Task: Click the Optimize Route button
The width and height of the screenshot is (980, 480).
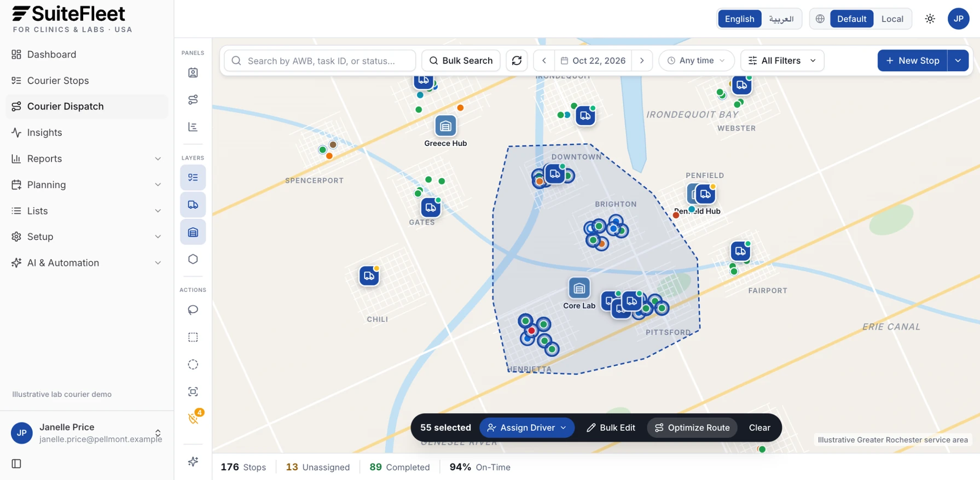Action: coord(692,428)
